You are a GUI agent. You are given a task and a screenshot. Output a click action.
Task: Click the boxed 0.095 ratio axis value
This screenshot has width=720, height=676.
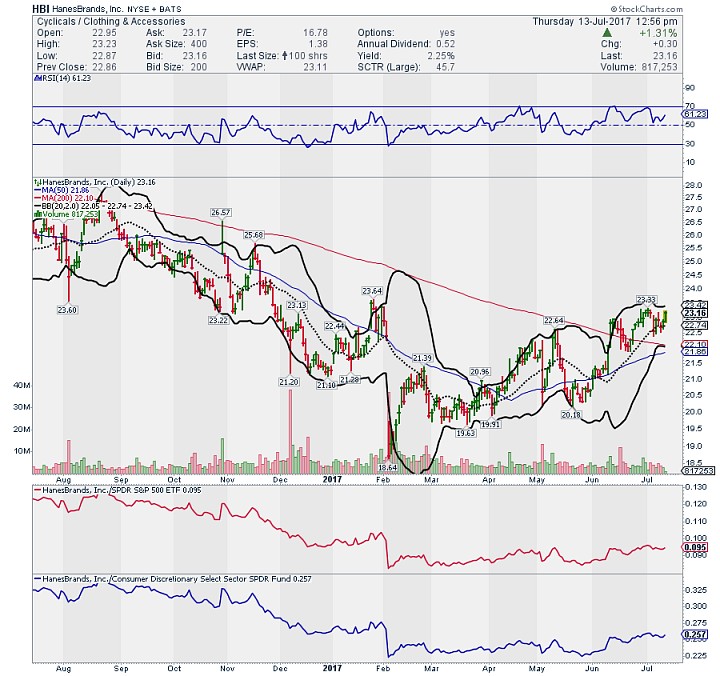pos(696,547)
